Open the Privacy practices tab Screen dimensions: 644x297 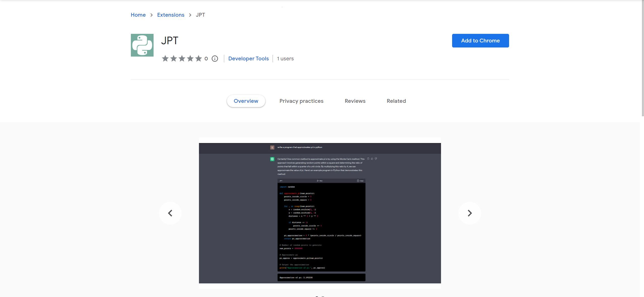301,101
